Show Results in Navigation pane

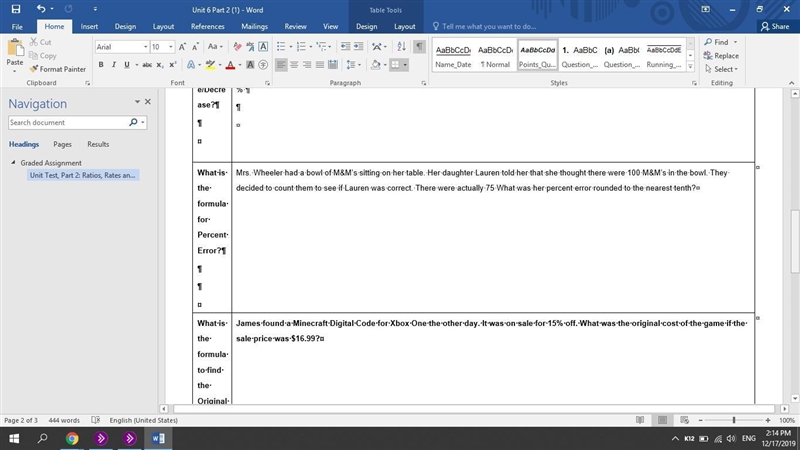pyautogui.click(x=98, y=144)
